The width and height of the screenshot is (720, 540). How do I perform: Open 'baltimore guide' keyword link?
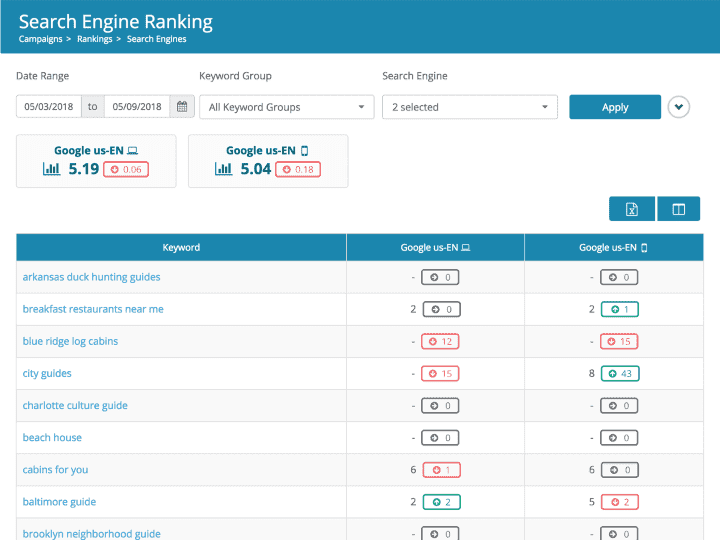point(59,502)
